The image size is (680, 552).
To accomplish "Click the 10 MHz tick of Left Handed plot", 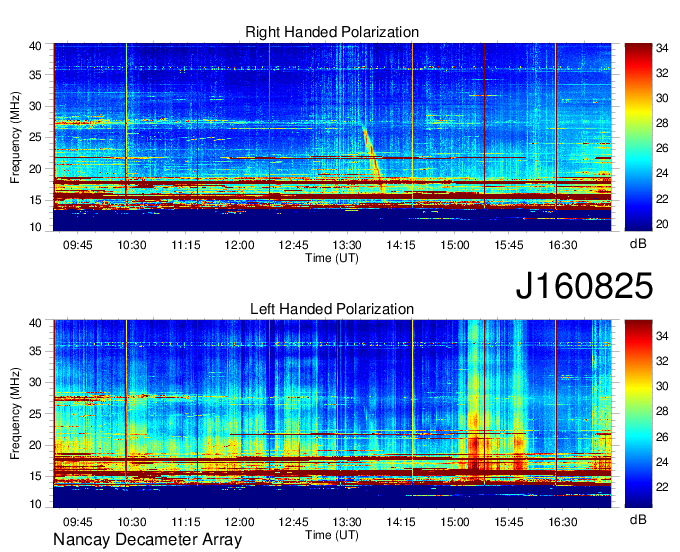I will click(x=35, y=504).
